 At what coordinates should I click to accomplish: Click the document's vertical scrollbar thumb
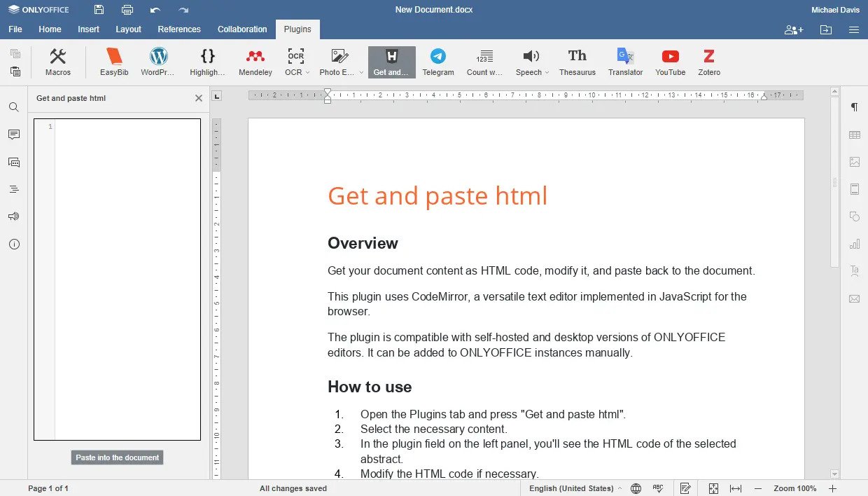[834, 182]
